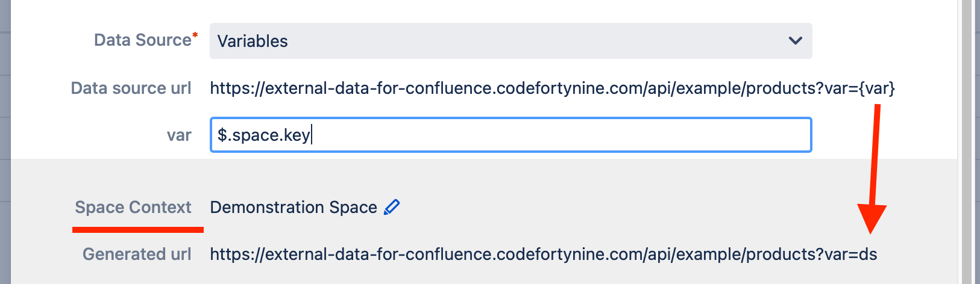The width and height of the screenshot is (980, 284).
Task: Click the pencil edit icon beside Demonstration Space
Action: (x=392, y=207)
